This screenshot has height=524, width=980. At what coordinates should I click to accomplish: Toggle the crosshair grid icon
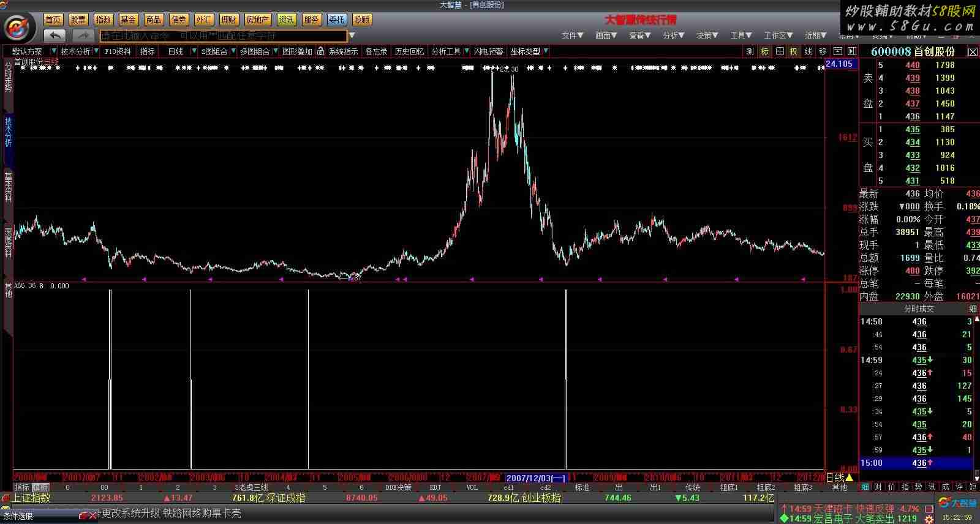pyautogui.click(x=780, y=51)
